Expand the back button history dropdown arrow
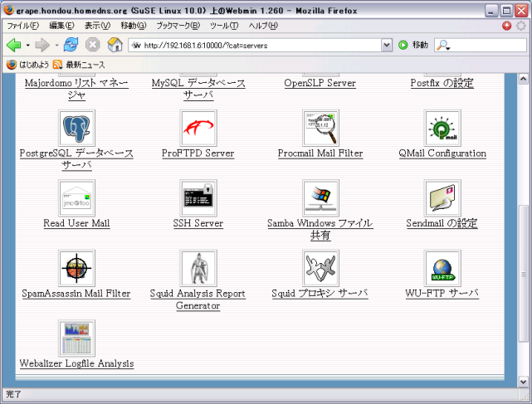 point(27,45)
